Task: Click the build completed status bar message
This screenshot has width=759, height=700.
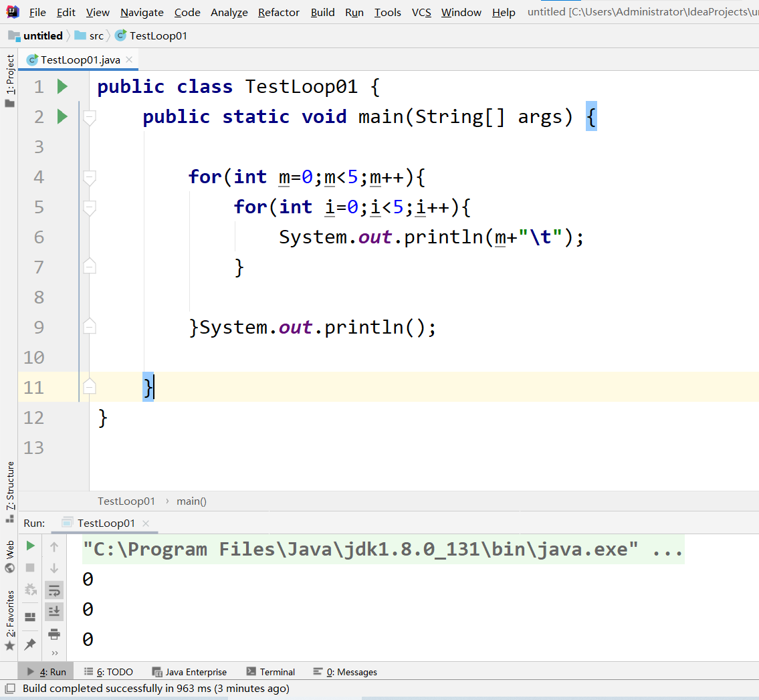Action: pos(156,689)
